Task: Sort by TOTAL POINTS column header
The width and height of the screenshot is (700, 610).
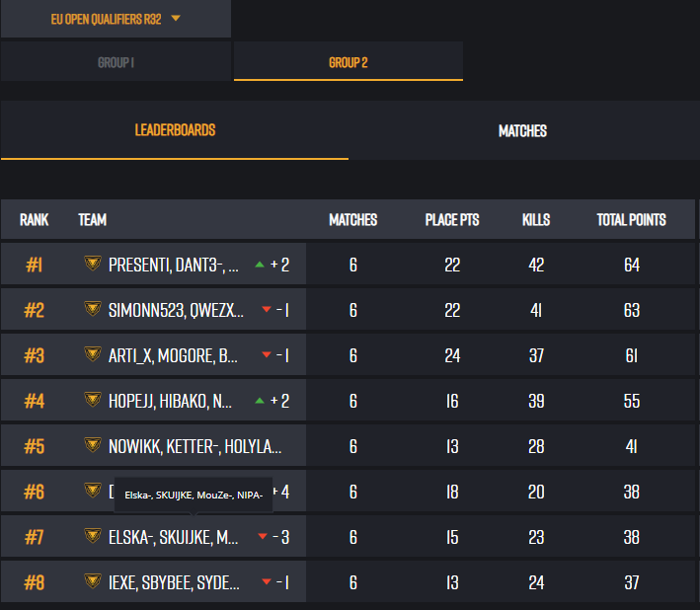Action: pos(631,219)
